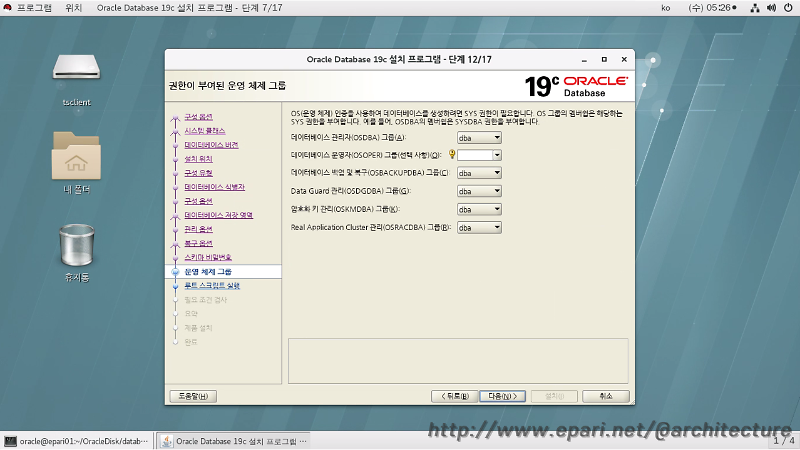Open the tsclient drive icon on desktop
This screenshot has height=450, width=800.
click(77, 68)
